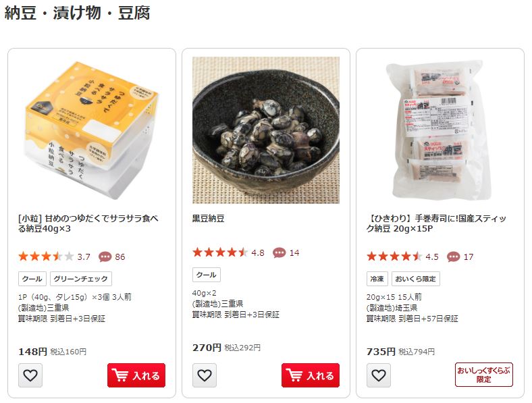Screen dimensions: 532x403
Task: Click the グリーンチェック tag
Action: 81,279
